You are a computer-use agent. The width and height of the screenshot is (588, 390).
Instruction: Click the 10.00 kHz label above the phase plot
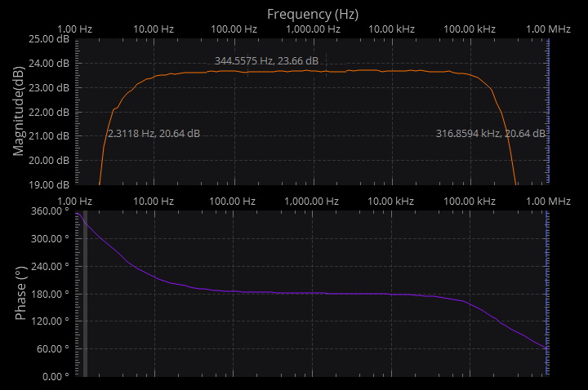point(390,202)
